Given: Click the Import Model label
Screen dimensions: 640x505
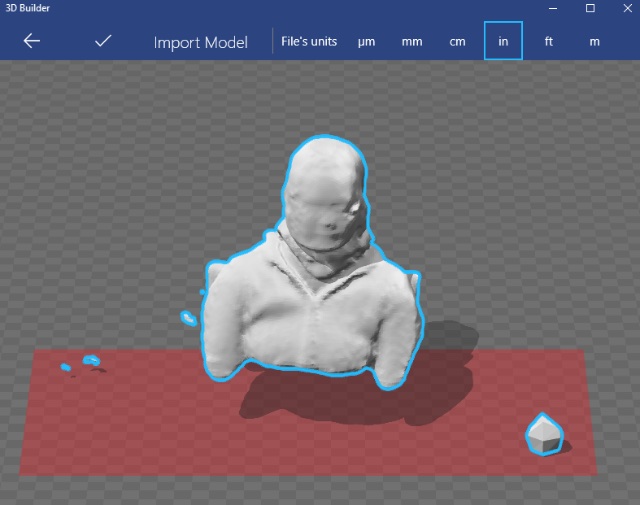Looking at the screenshot, I should tap(200, 42).
